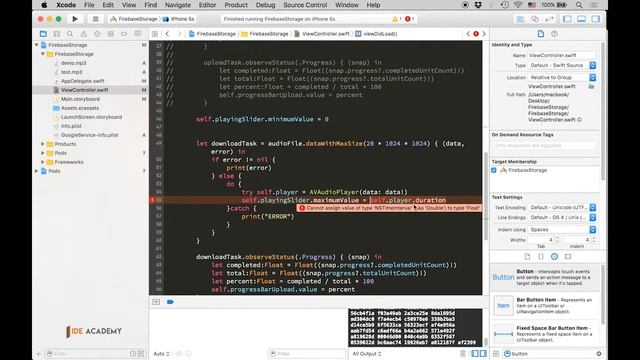
Task: Stop the running app
Action: (96, 19)
